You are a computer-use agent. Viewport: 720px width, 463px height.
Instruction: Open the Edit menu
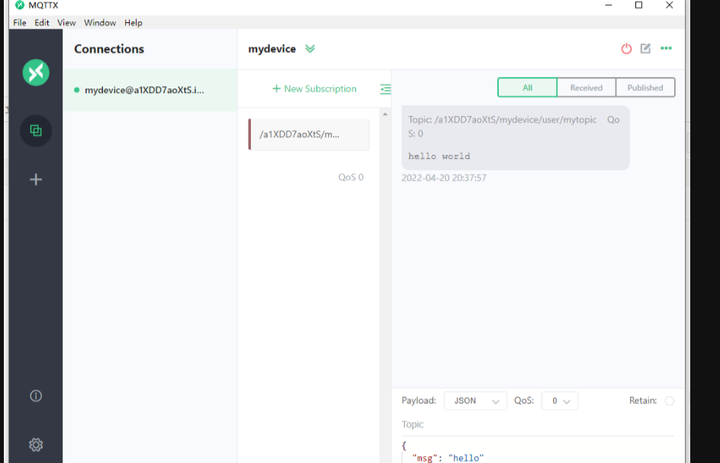(x=42, y=23)
